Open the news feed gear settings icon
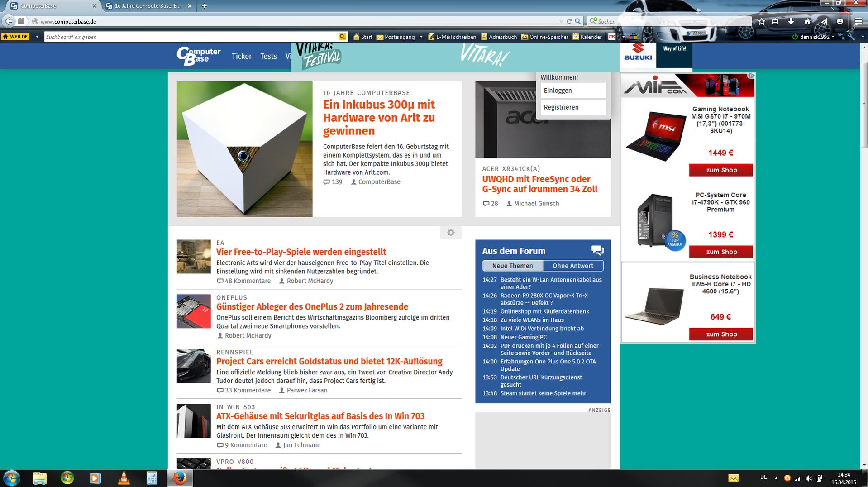Image resolution: width=868 pixels, height=487 pixels. click(451, 232)
